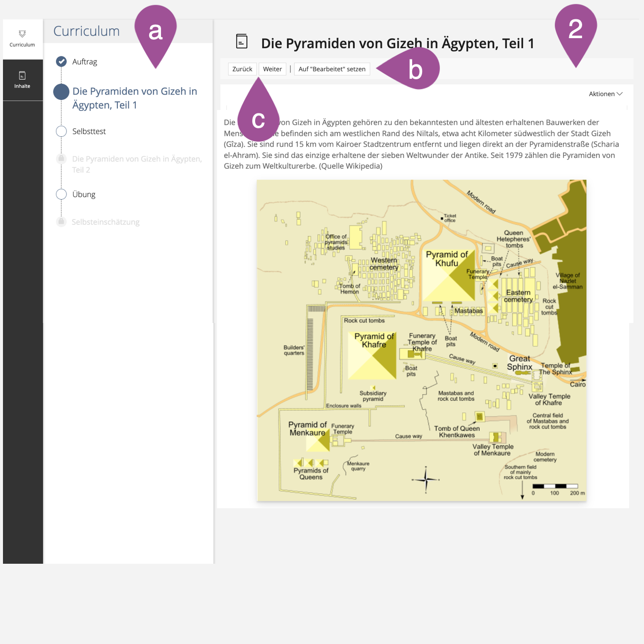Viewport: 644px width, 644px height.
Task: Set page to "Bearbeitet" status
Action: (332, 69)
